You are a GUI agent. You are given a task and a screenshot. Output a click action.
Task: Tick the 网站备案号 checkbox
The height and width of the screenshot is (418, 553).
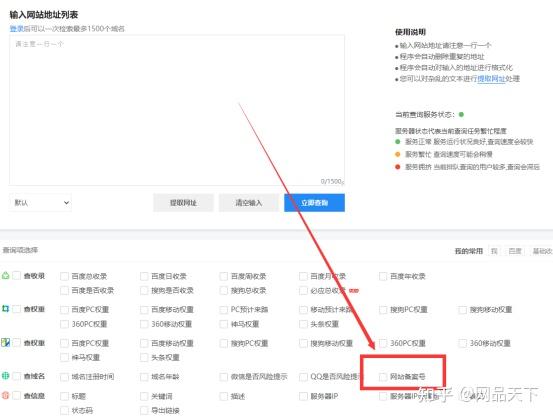coord(383,377)
